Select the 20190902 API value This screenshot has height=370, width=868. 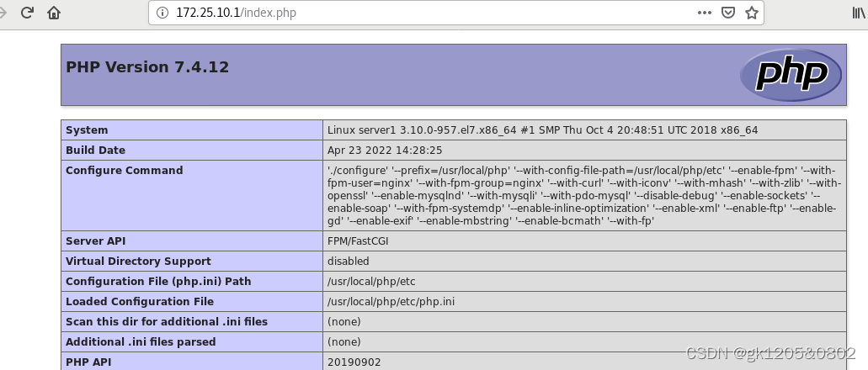354,362
